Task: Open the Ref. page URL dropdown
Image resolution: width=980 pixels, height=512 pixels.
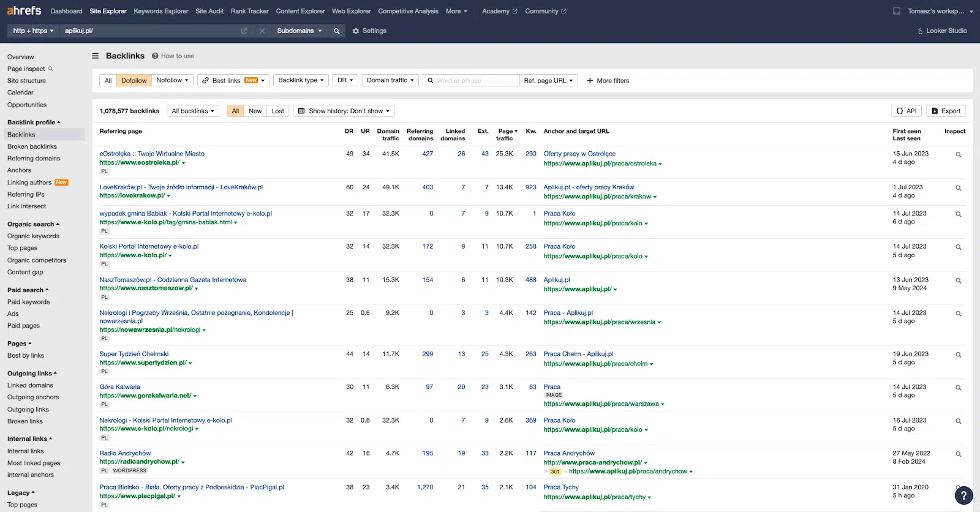Action: 548,80
